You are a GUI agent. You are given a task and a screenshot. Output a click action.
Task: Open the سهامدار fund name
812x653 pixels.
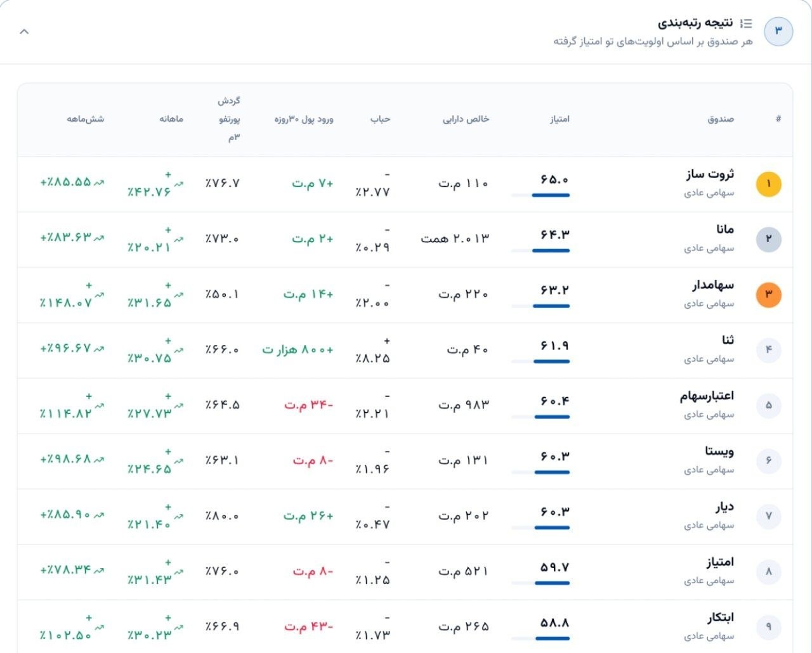point(713,285)
